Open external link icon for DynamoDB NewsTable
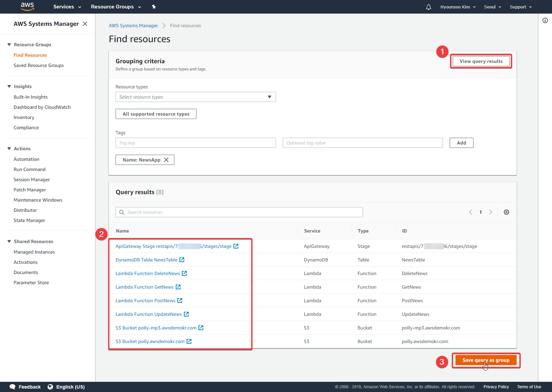Image resolution: width=552 pixels, height=392 pixels. pos(182,260)
